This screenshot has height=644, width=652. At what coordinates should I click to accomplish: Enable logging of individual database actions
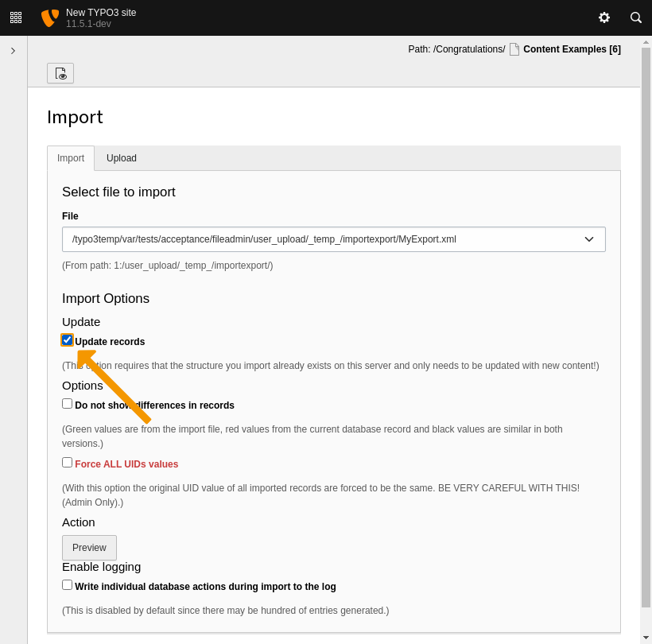click(67, 584)
